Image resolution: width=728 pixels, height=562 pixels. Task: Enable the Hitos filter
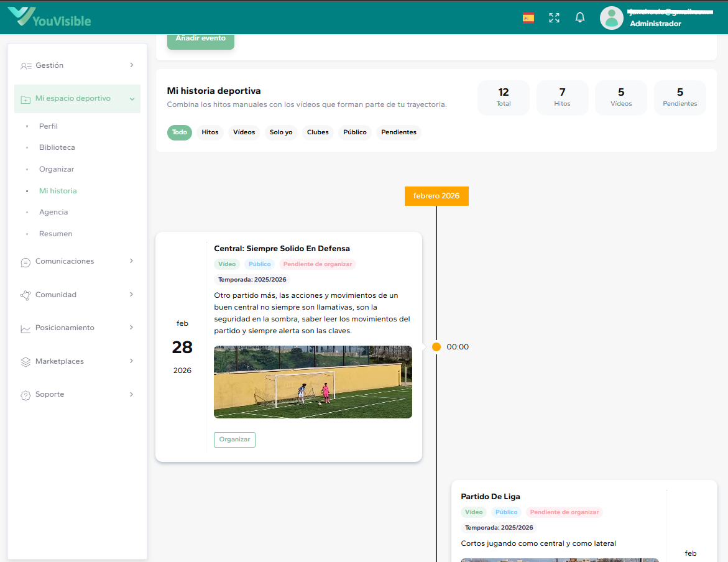click(210, 132)
